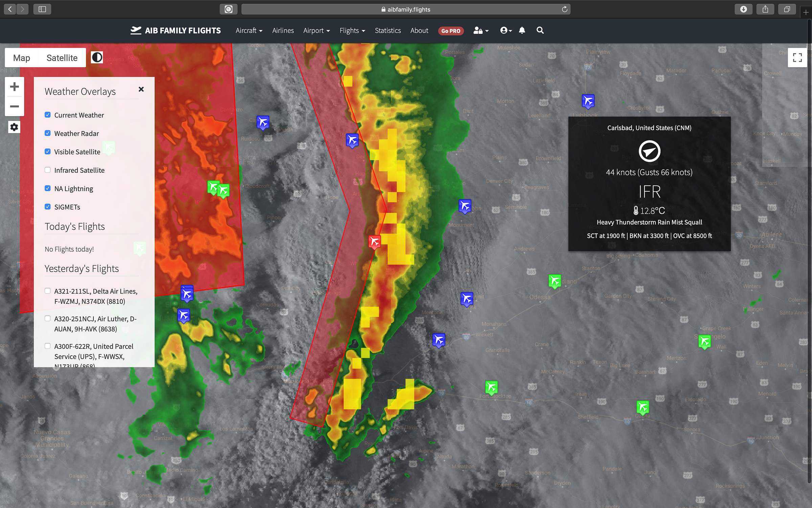The image size is (812, 508).
Task: Expand the Aircraft dropdown menu
Action: [249, 30]
